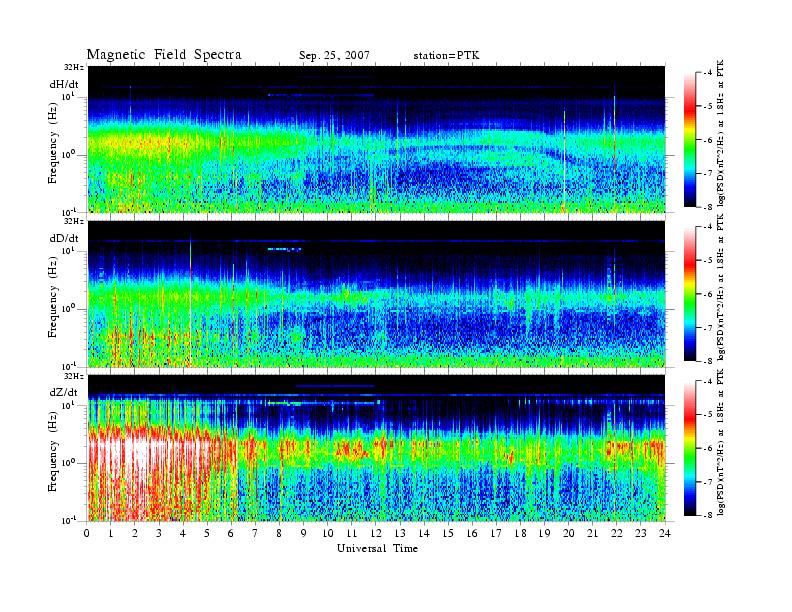Click the '-4' value on dH/dt color bar
This screenshot has height=612, width=792.
(709, 73)
